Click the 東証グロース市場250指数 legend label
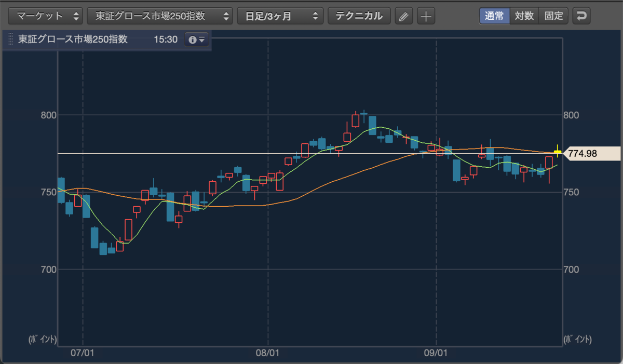 (73, 39)
